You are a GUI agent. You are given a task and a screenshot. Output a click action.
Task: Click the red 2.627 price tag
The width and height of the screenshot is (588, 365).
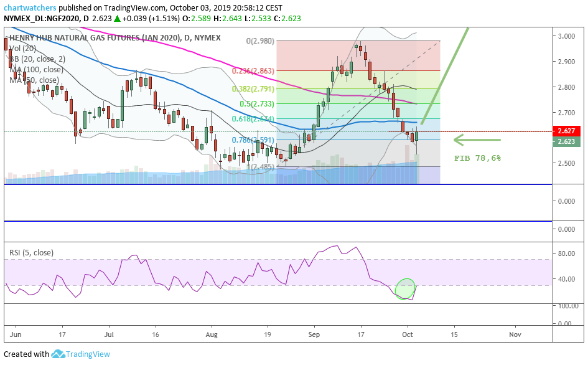coord(567,131)
